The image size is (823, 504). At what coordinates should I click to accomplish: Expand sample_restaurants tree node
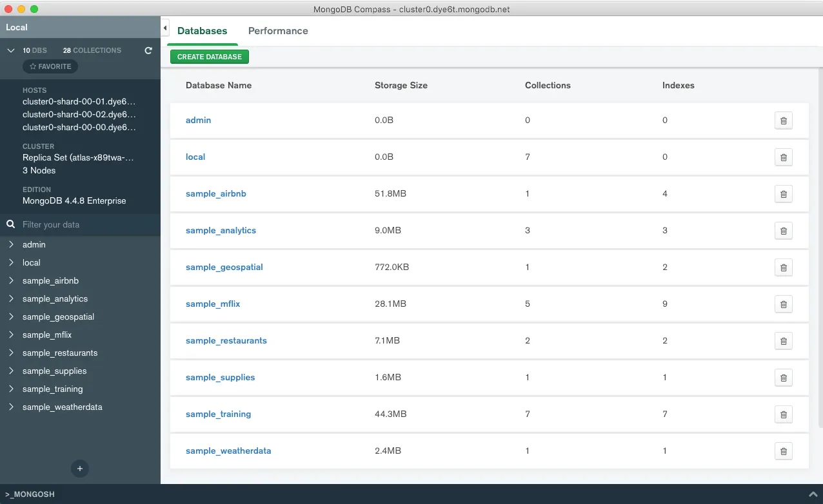[x=11, y=353]
